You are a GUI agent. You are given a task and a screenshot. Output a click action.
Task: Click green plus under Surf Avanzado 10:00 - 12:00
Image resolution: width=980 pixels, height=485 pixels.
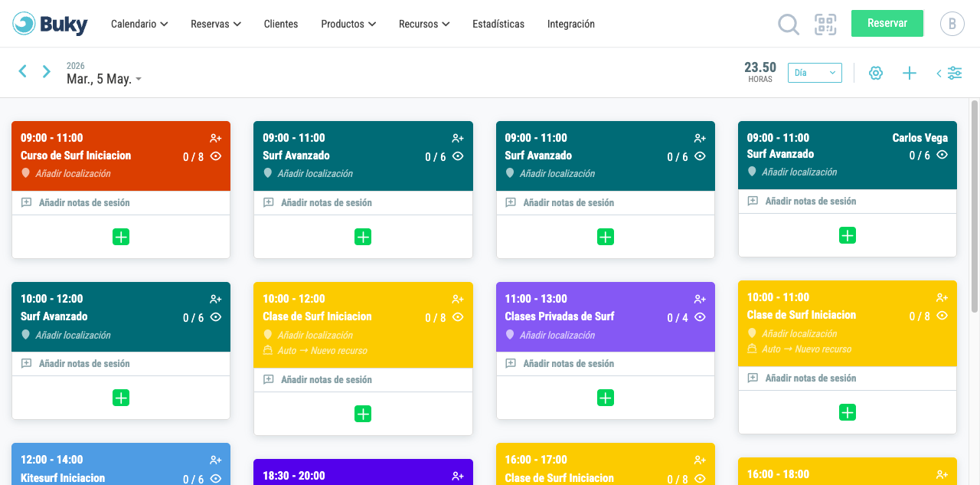click(121, 398)
